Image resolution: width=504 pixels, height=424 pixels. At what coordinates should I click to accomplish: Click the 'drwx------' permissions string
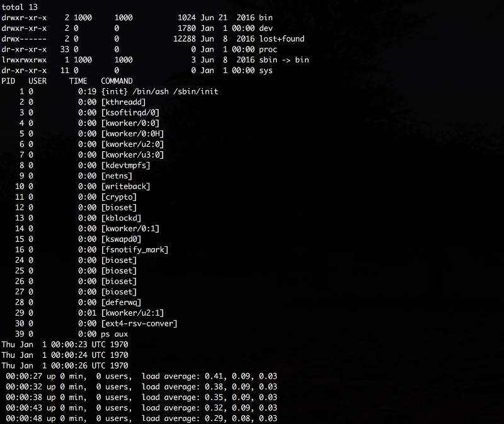pos(24,39)
